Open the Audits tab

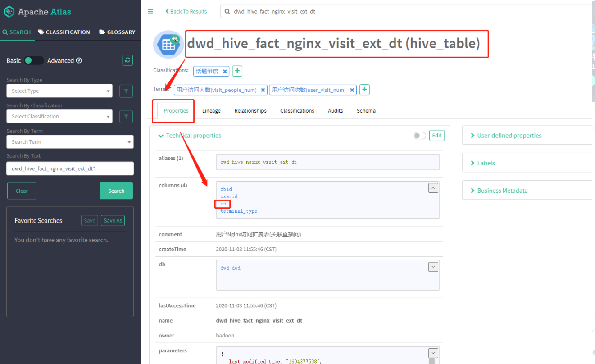click(x=336, y=111)
